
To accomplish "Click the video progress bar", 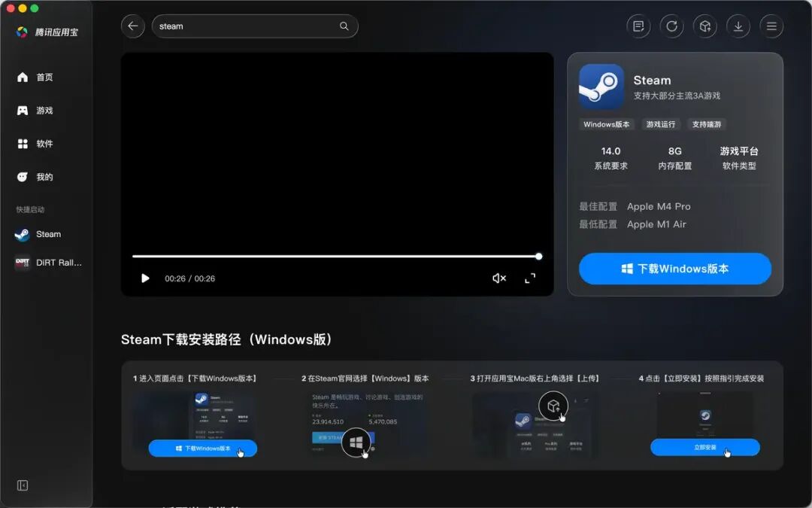I will pyautogui.click(x=337, y=256).
